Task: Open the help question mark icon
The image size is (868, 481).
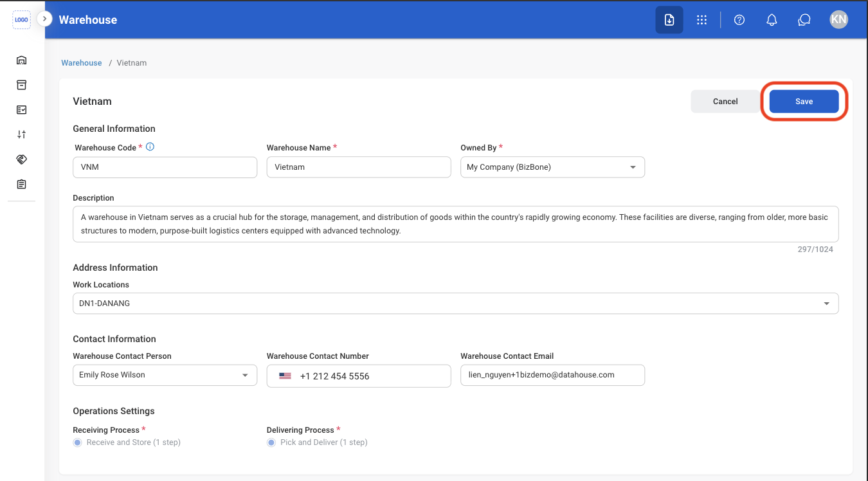Action: pos(739,20)
